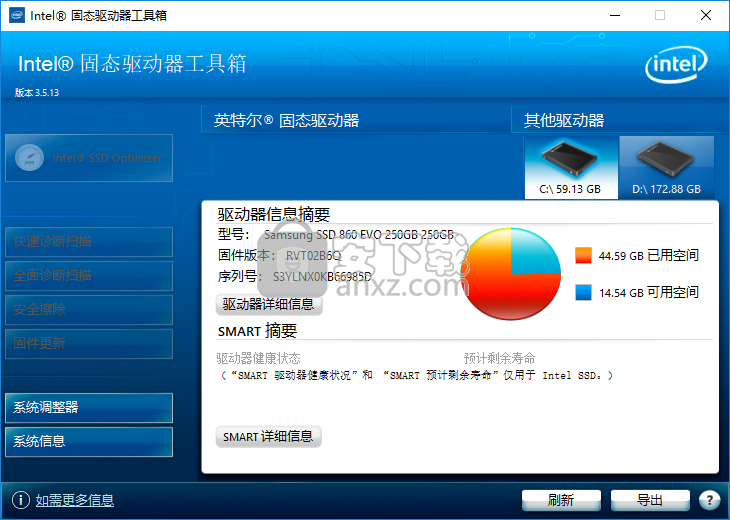Click the SSD Optimizer gauge icon

[29, 158]
